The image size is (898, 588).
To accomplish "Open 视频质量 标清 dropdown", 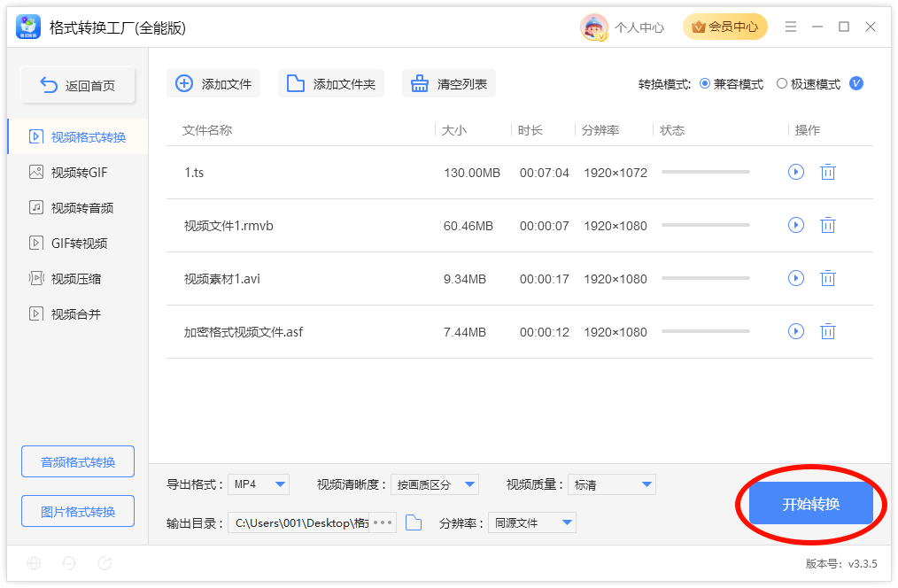I will pos(612,484).
